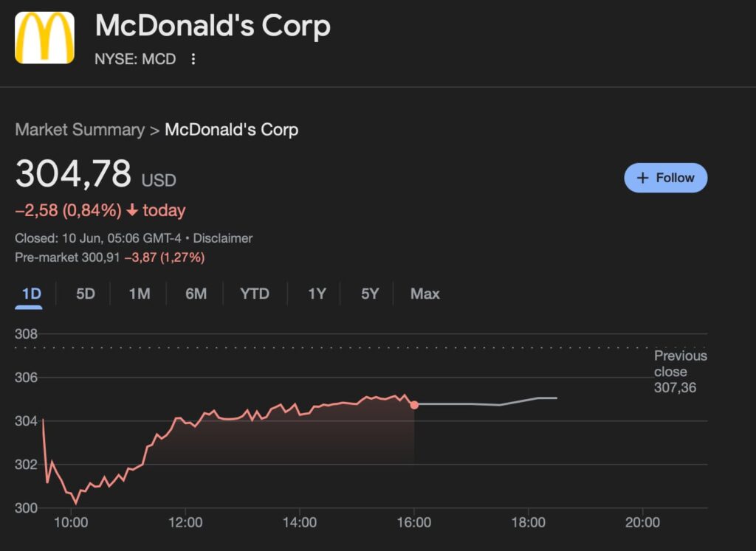756x551 pixels.
Task: Click the McDonald's Corp page title
Action: pos(213,25)
